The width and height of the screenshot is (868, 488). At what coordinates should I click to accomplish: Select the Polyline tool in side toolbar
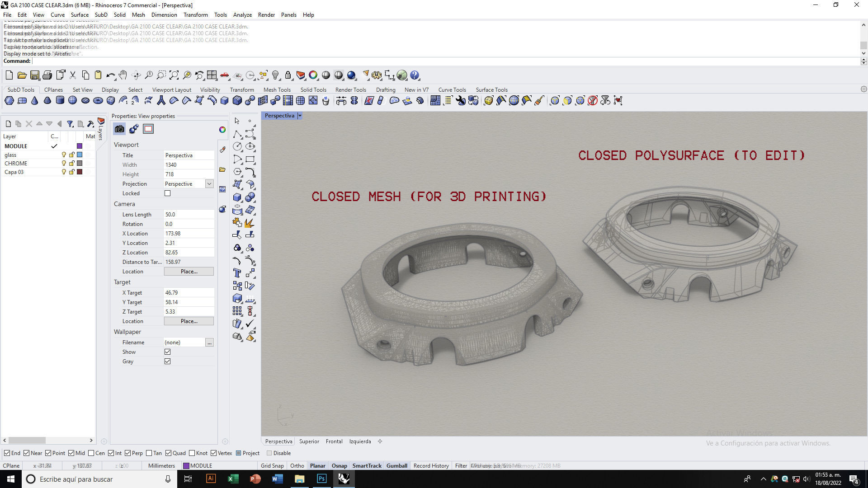(237, 134)
